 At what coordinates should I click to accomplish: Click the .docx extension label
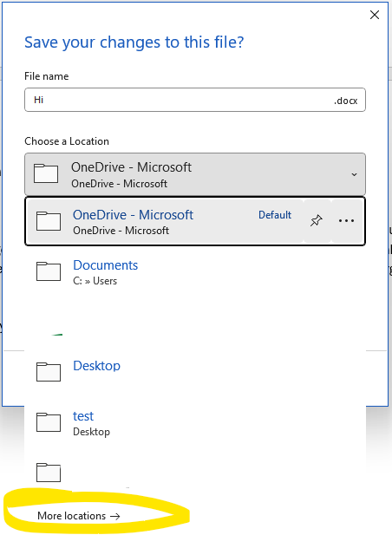[345, 101]
